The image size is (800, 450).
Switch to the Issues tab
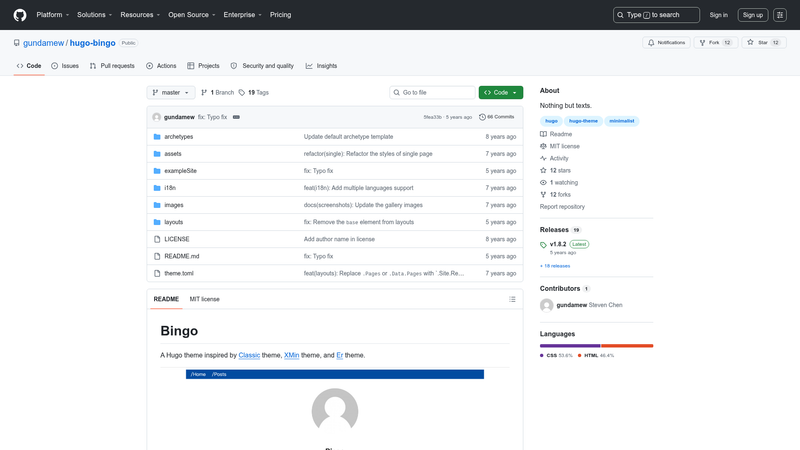point(65,66)
